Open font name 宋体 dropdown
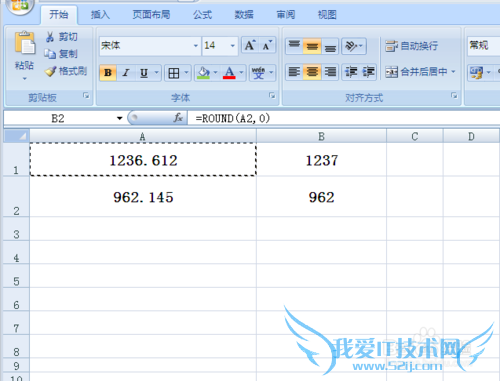This screenshot has height=381, width=500. coord(196,46)
